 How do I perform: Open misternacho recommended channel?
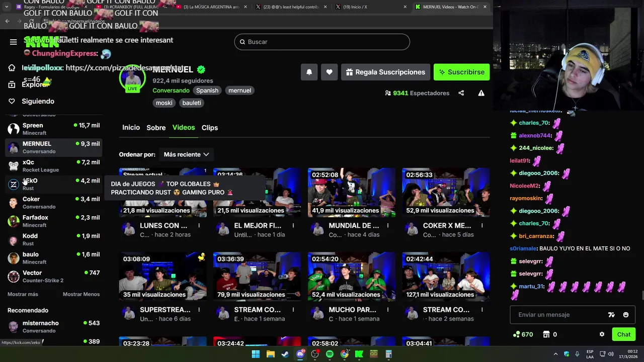(x=54, y=327)
